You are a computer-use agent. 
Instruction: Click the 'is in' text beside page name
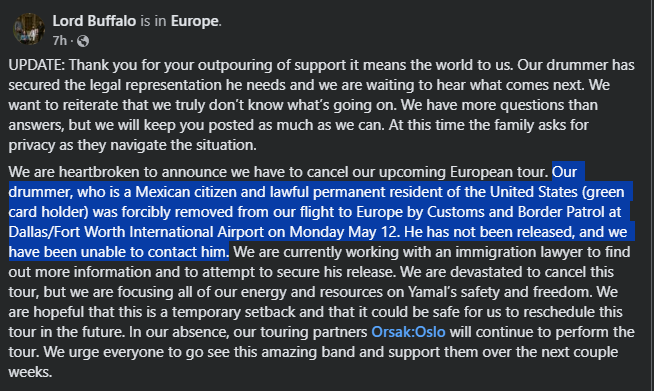point(153,21)
